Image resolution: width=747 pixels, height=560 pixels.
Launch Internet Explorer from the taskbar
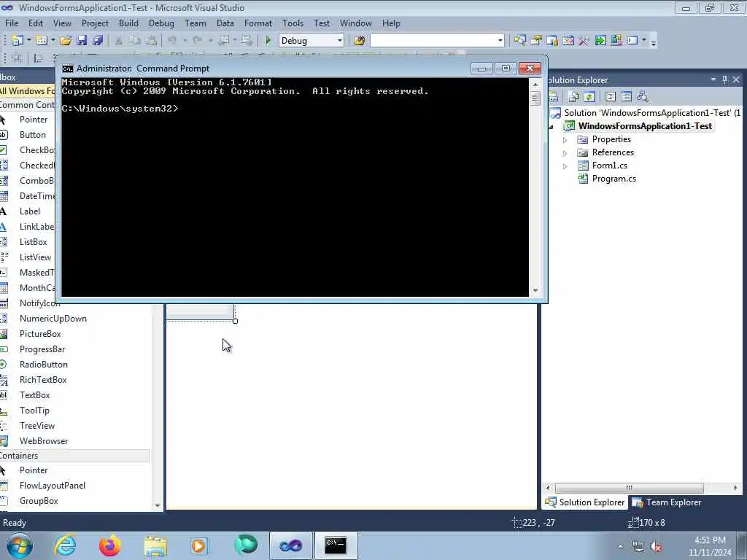[x=65, y=545]
